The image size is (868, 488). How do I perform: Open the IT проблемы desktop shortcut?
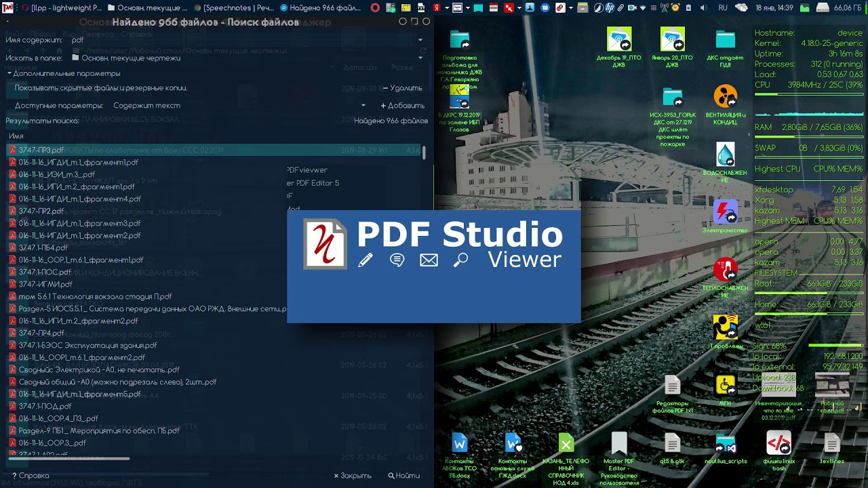coord(725,327)
